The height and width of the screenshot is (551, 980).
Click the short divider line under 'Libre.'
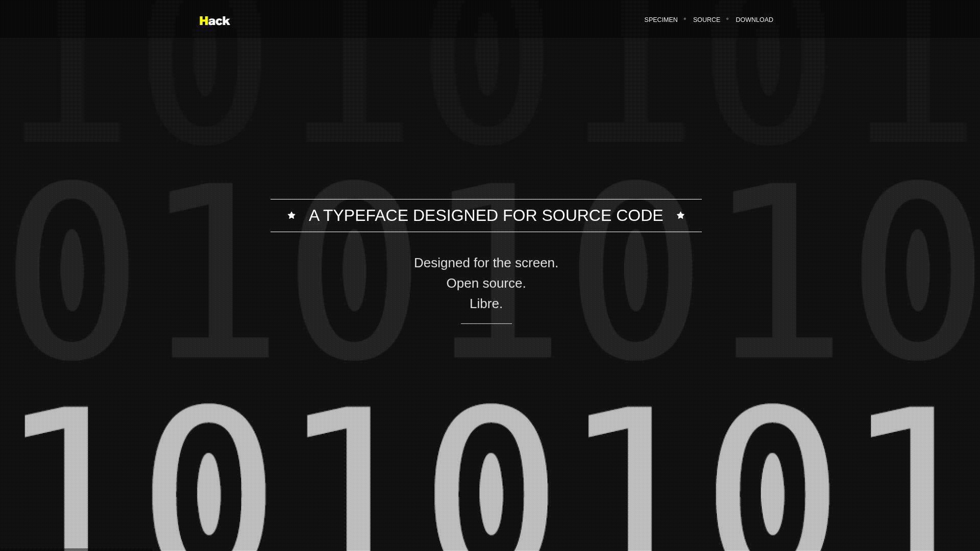[x=486, y=323]
